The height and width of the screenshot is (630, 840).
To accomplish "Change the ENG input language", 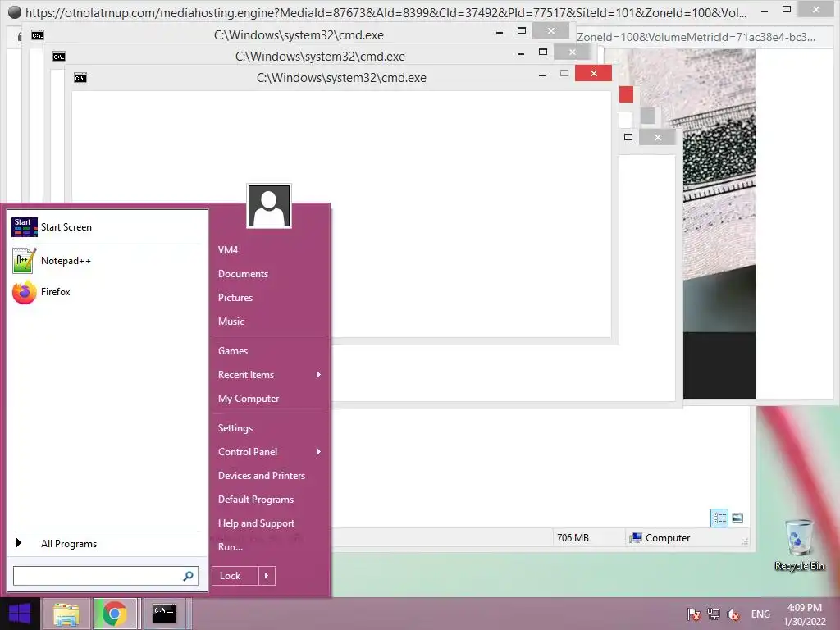I will coord(760,614).
